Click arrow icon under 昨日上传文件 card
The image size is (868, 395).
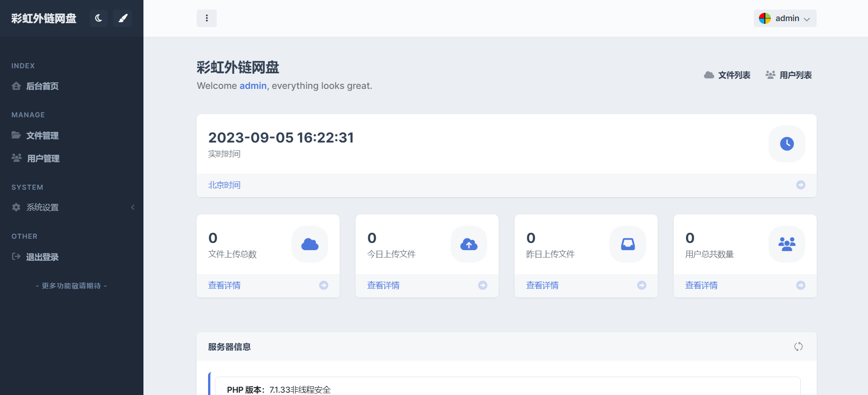pyautogui.click(x=642, y=285)
